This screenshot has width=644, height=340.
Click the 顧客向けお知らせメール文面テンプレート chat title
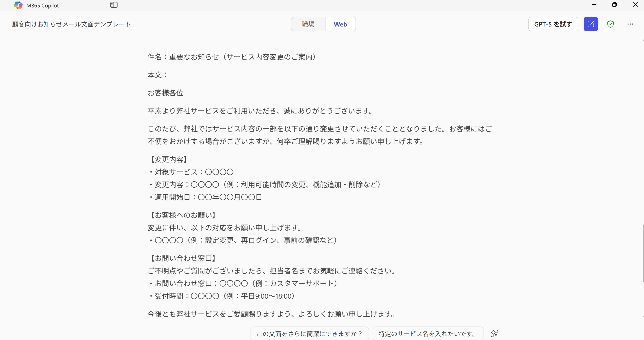tap(71, 24)
